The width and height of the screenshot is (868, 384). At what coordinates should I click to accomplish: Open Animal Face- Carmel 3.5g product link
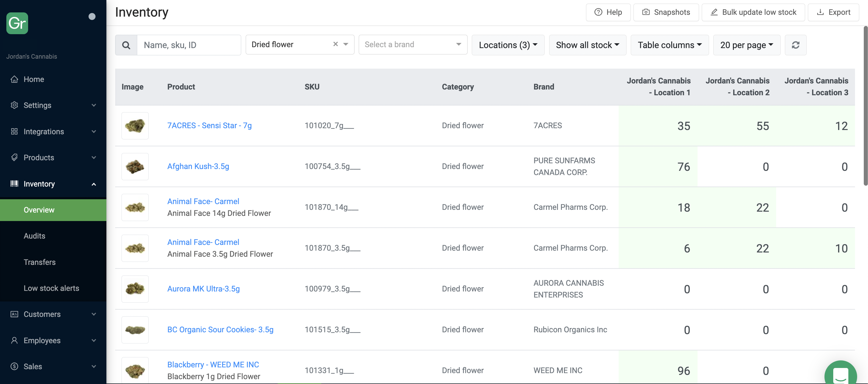(x=203, y=242)
